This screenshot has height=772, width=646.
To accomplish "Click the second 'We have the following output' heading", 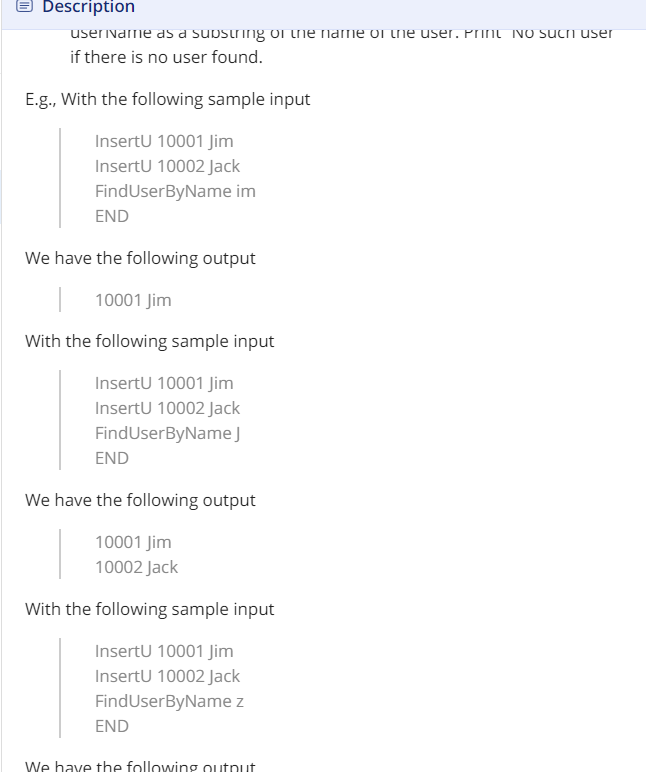I will (140, 500).
